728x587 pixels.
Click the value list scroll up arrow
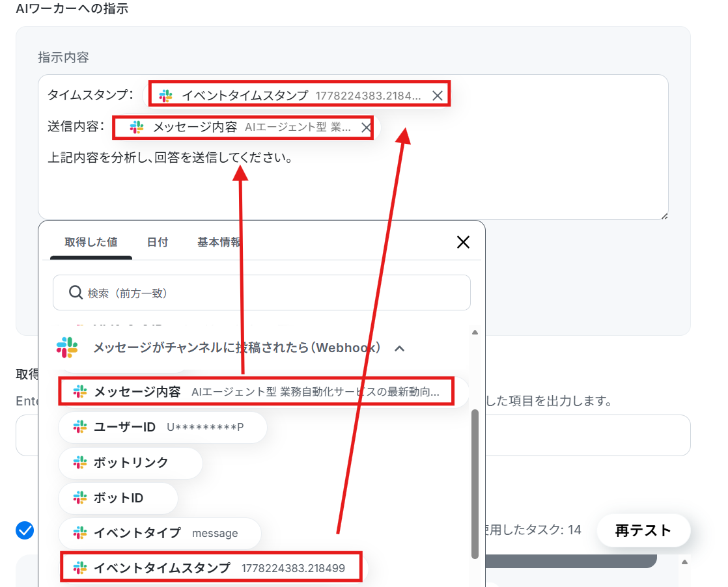coord(475,333)
